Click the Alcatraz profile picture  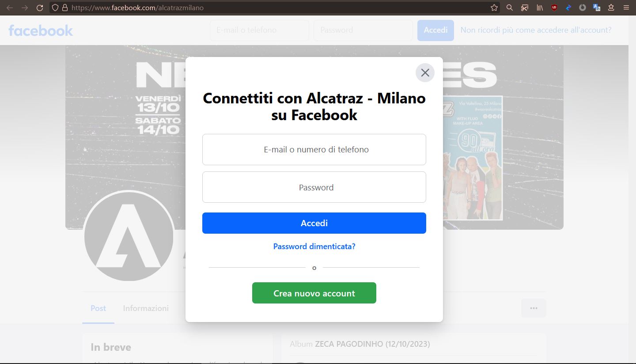[x=129, y=236]
